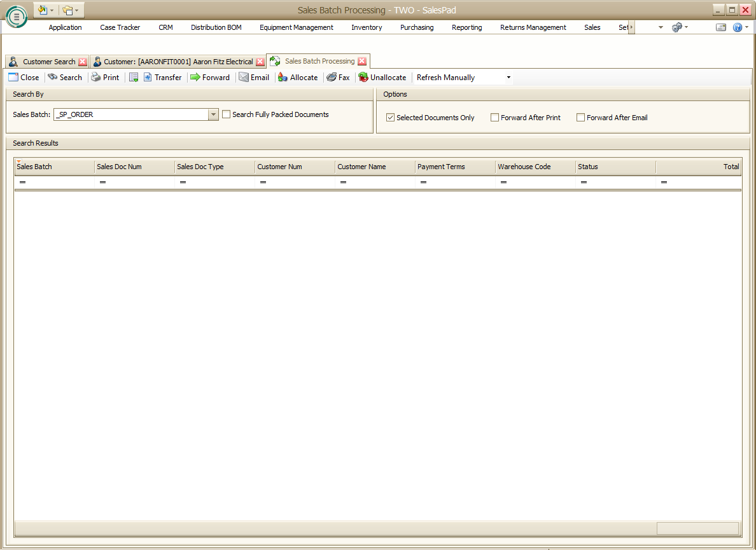Screen dimensions: 756x550
Task: Switch to the Customer Search tab
Action: tap(48, 62)
